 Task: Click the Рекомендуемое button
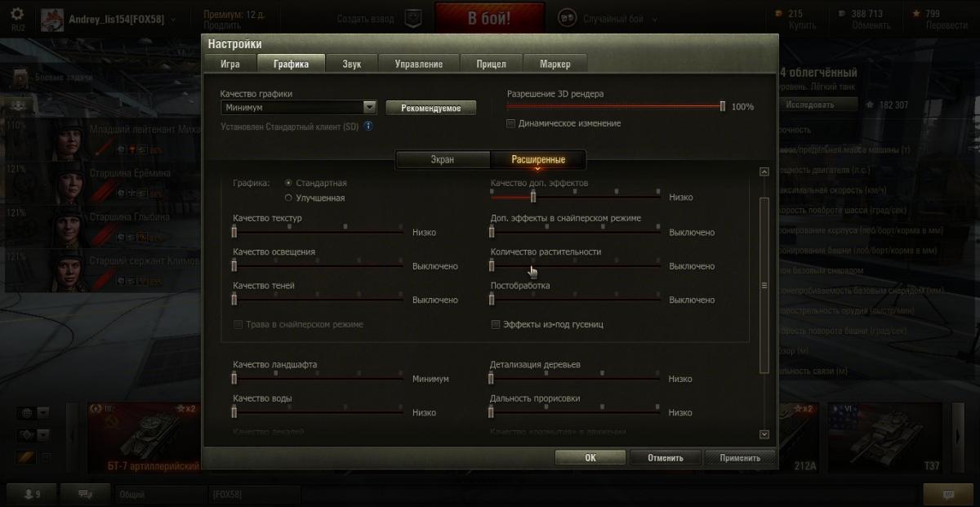(430, 108)
